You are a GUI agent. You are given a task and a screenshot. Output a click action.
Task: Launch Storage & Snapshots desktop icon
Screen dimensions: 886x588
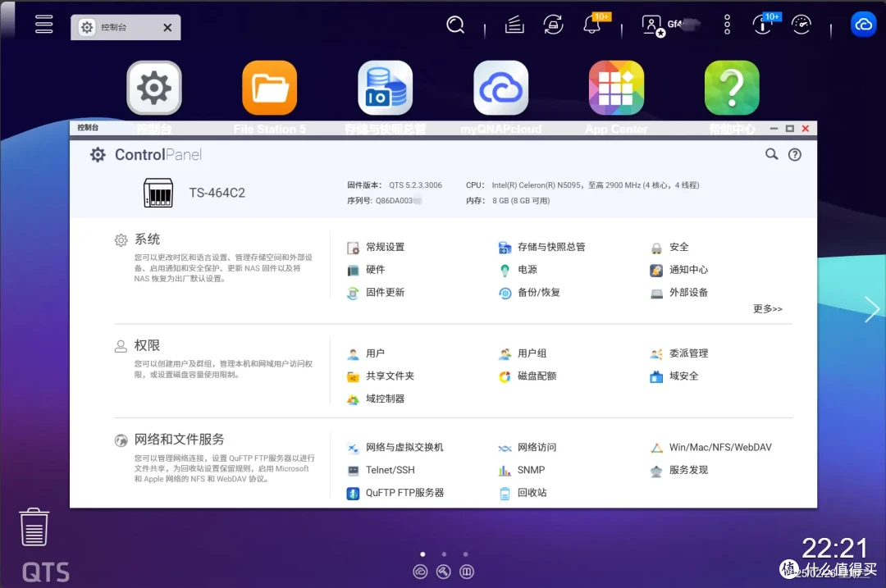coord(386,88)
